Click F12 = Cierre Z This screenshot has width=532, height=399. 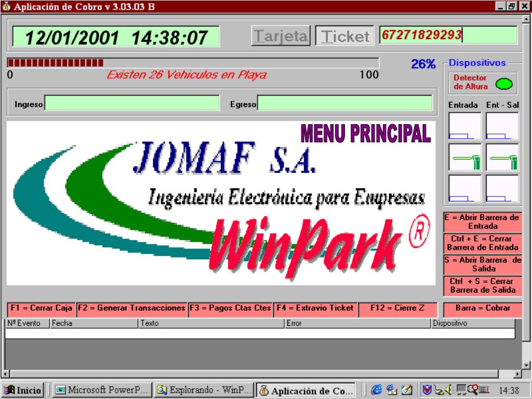click(397, 309)
